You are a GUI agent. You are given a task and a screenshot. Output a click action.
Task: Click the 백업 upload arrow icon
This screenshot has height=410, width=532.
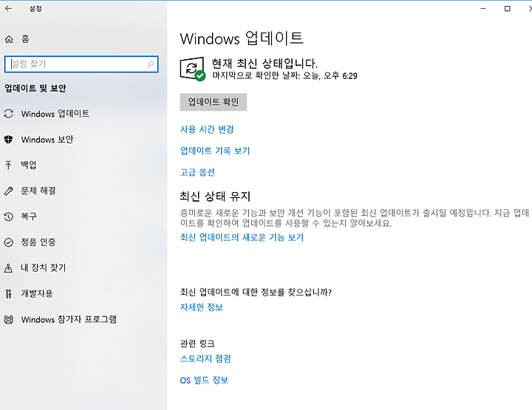pyautogui.click(x=8, y=165)
